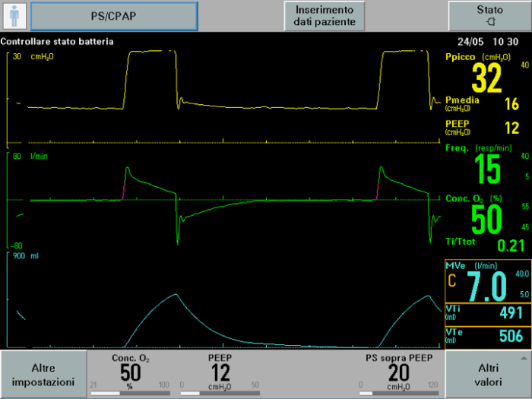Image resolution: width=532 pixels, height=399 pixels.
Task: Click the mains power plug icon under Stato
Action: pos(489,23)
